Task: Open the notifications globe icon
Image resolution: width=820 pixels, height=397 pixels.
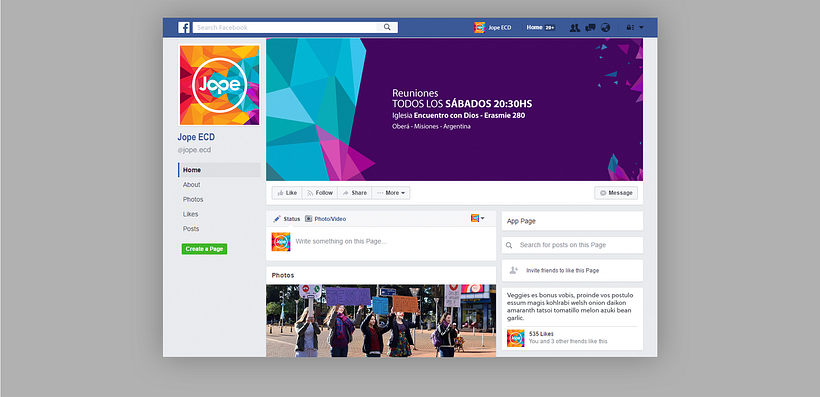Action: [606, 28]
